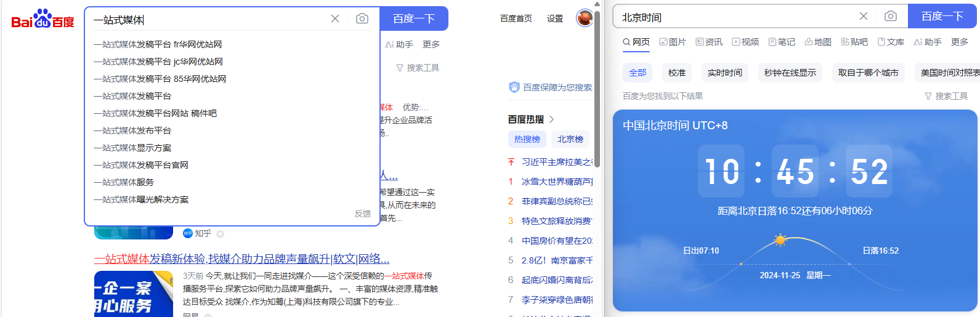Click the sun icon on sunrise curve

[780, 240]
